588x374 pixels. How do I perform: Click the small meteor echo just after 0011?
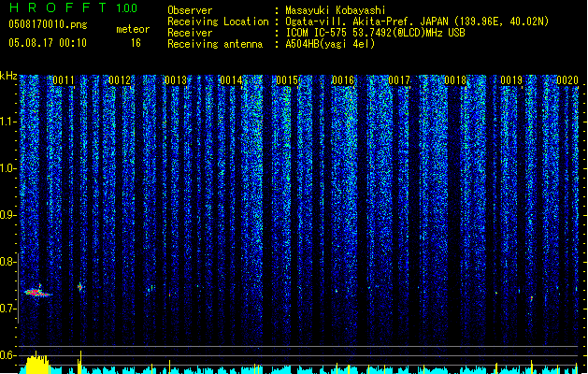coord(79,287)
